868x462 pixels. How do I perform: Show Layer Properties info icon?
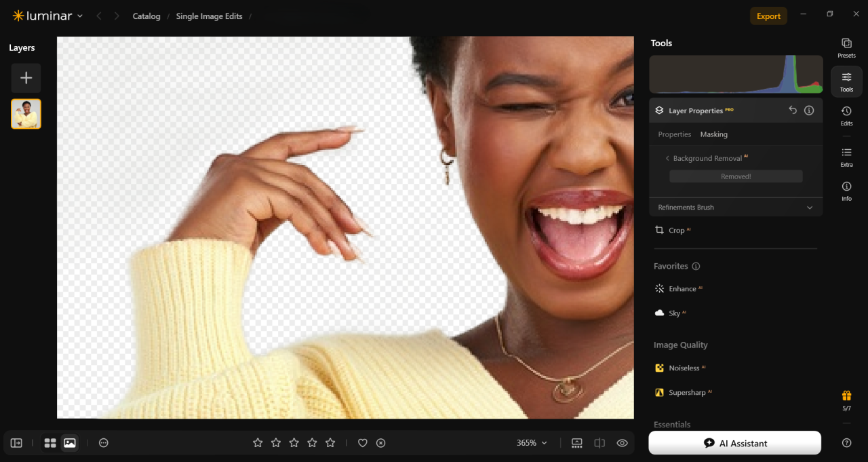pyautogui.click(x=809, y=110)
